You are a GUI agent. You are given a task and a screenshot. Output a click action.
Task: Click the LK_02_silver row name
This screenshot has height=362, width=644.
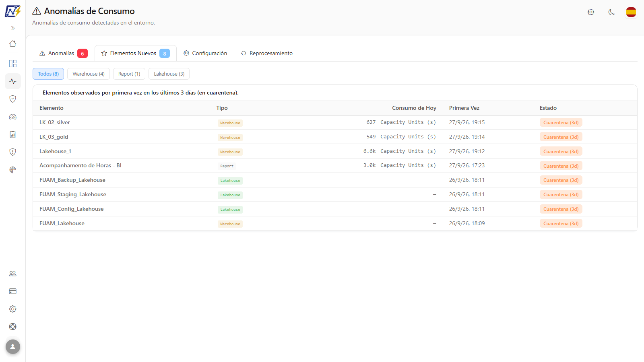tap(55, 122)
